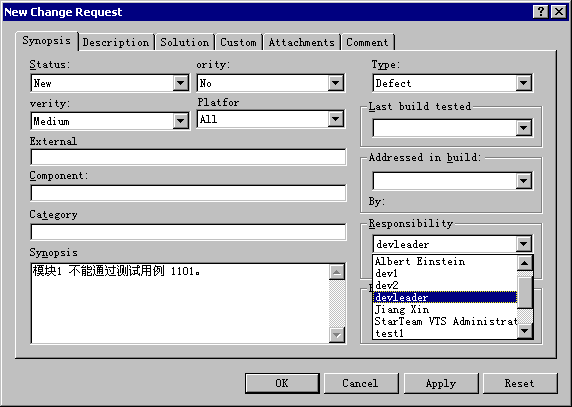Viewport: 572px width, 407px height.
Task: Select test1 in Responsibility list
Action: pyautogui.click(x=445, y=333)
